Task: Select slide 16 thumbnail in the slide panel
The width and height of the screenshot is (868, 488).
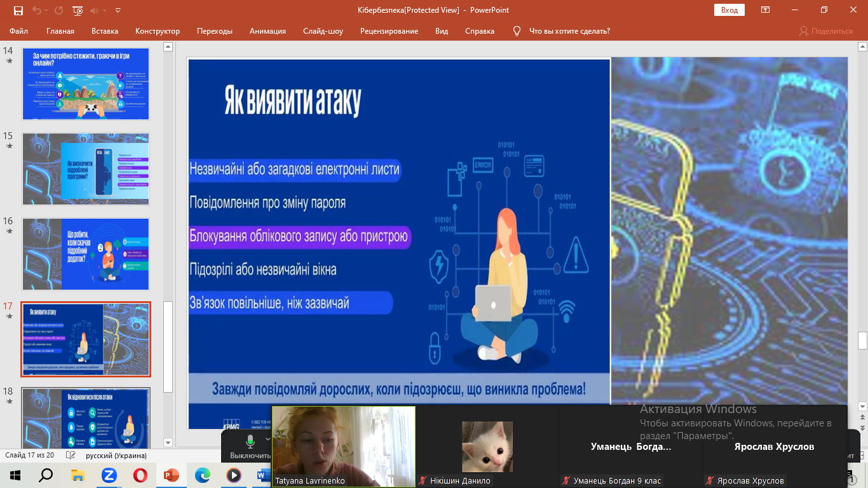Action: point(86,254)
